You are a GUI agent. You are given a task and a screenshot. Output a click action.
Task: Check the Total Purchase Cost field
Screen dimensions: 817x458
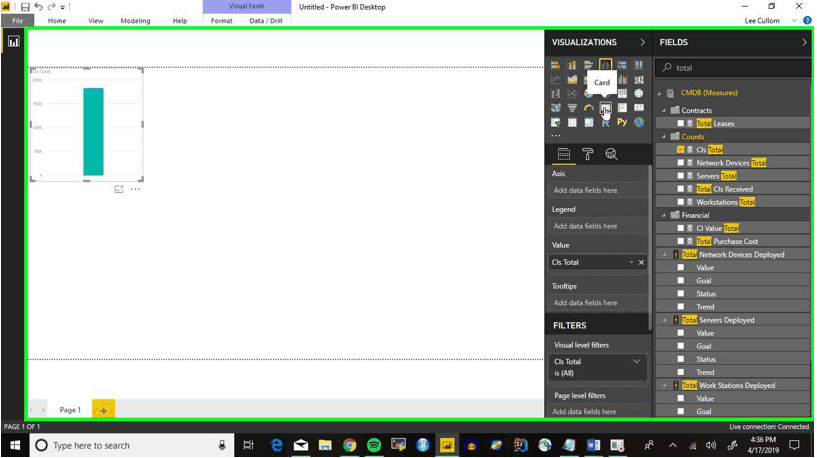(x=680, y=241)
